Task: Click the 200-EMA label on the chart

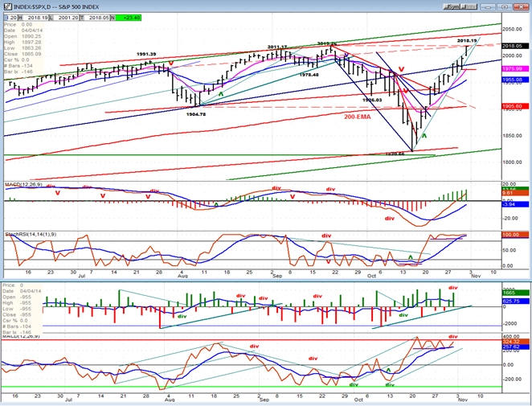Action: [x=358, y=117]
